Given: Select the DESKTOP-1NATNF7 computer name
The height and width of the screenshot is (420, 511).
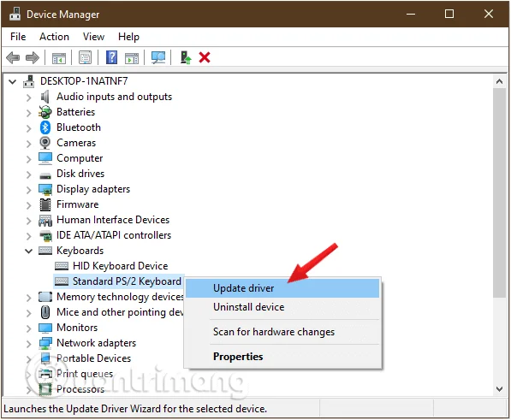Looking at the screenshot, I should 84,81.
